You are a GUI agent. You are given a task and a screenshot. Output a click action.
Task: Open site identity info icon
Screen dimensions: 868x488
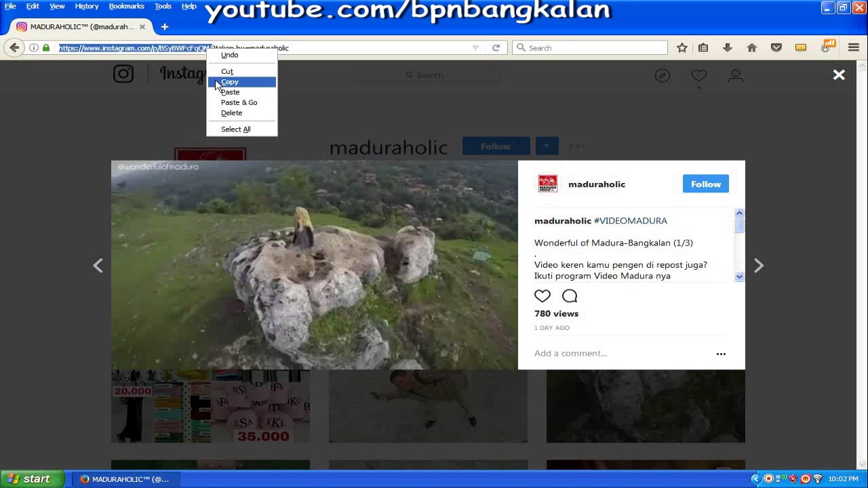click(33, 47)
